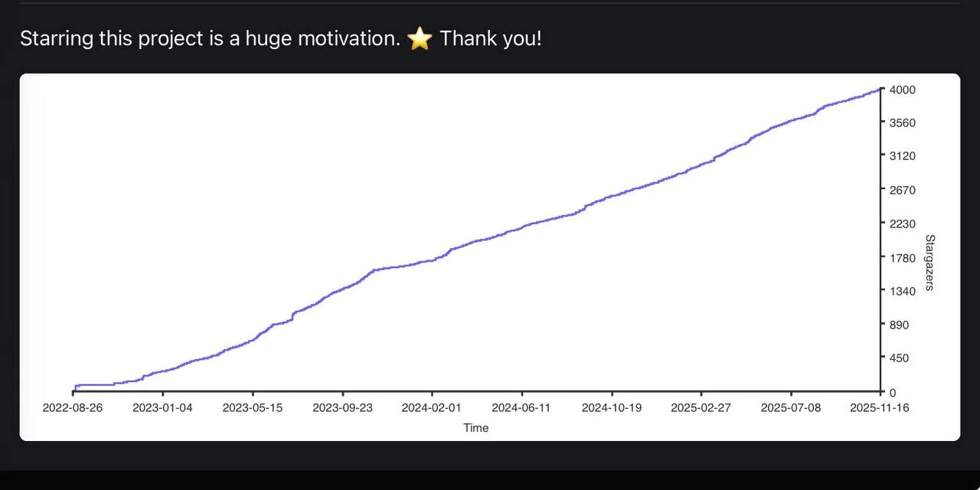The width and height of the screenshot is (980, 490).
Task: Click the star emoji in the heading
Action: [x=420, y=38]
